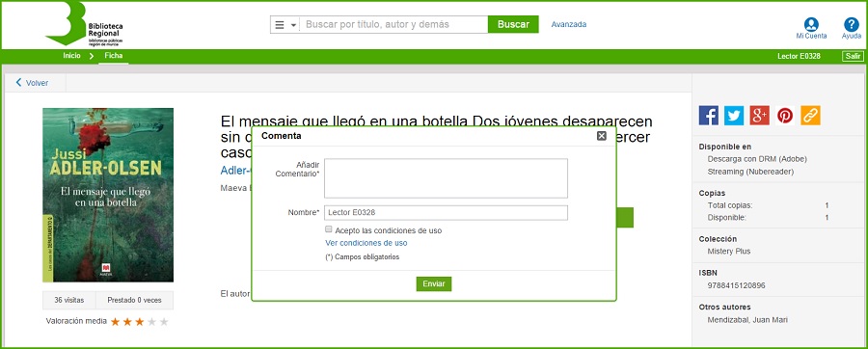Open the Biblioteca Regional logo home

tap(85, 24)
